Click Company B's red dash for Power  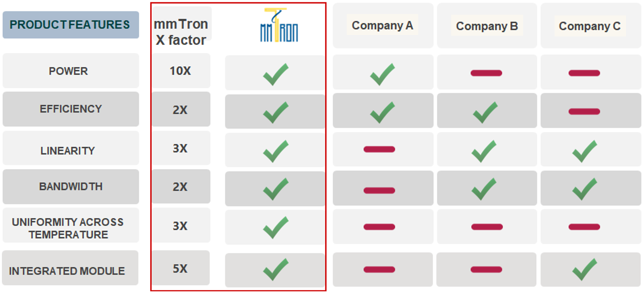pos(486,73)
